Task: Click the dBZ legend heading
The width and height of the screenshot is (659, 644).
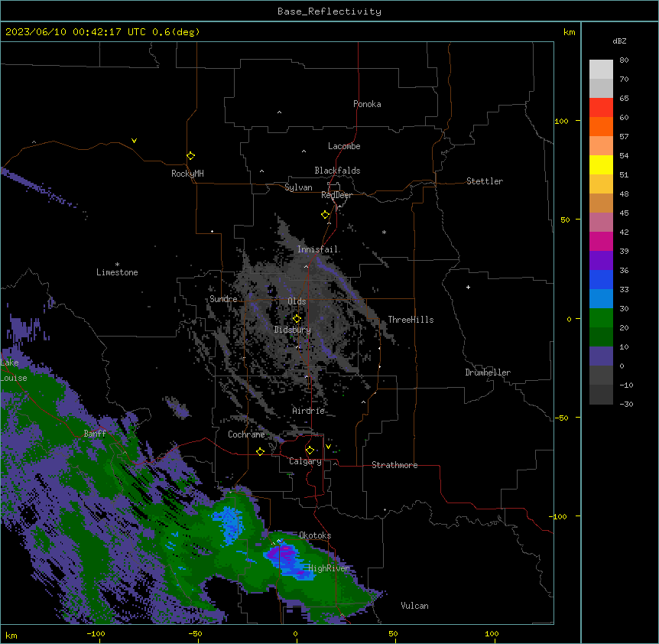Action: (619, 41)
